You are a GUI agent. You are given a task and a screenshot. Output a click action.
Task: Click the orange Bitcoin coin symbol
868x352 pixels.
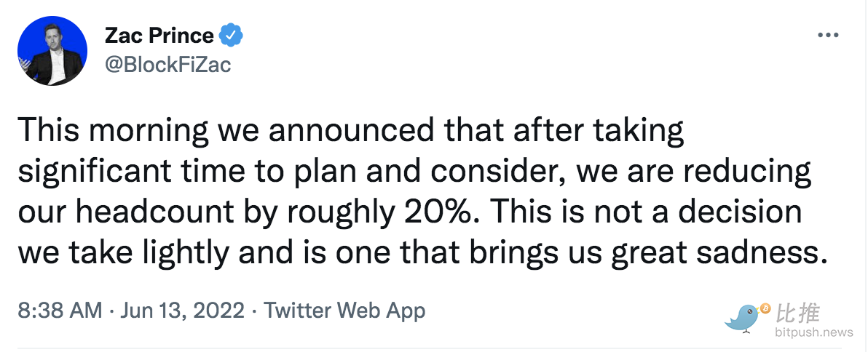point(765,308)
